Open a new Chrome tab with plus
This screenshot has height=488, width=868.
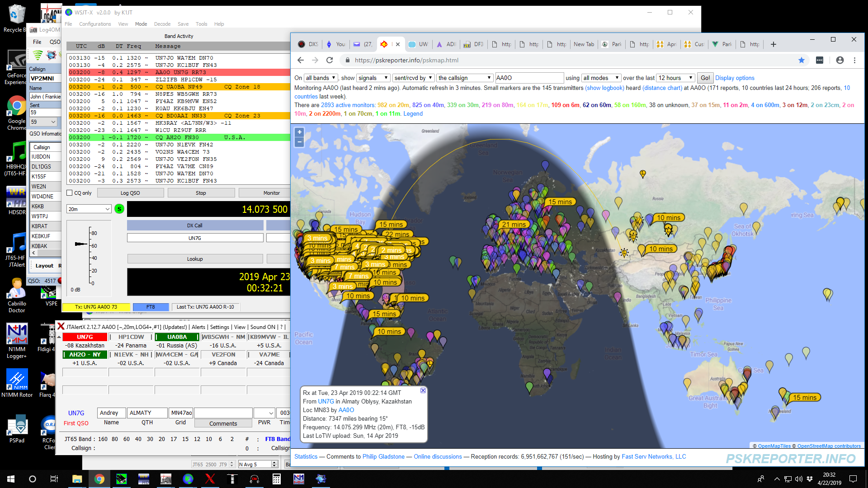(x=774, y=44)
